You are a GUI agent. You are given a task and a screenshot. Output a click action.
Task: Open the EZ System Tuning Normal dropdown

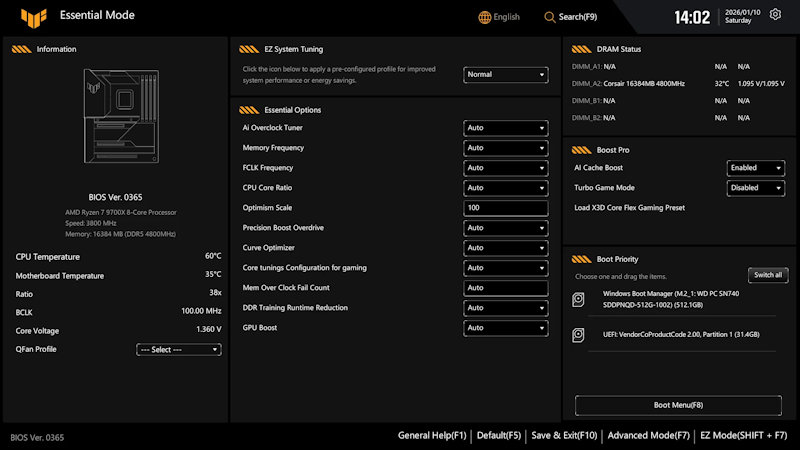506,74
